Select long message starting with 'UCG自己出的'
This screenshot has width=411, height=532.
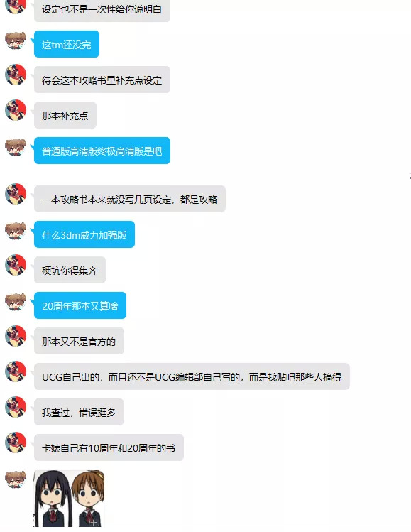click(192, 376)
